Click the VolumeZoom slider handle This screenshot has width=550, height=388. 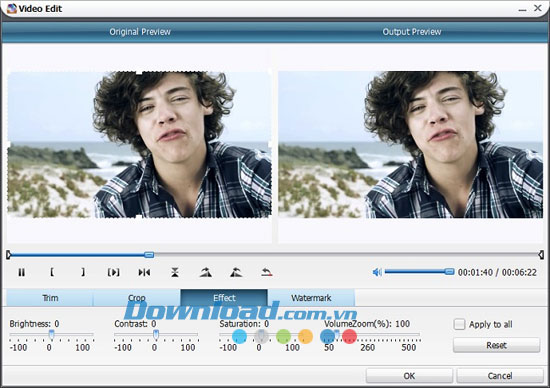click(x=336, y=335)
